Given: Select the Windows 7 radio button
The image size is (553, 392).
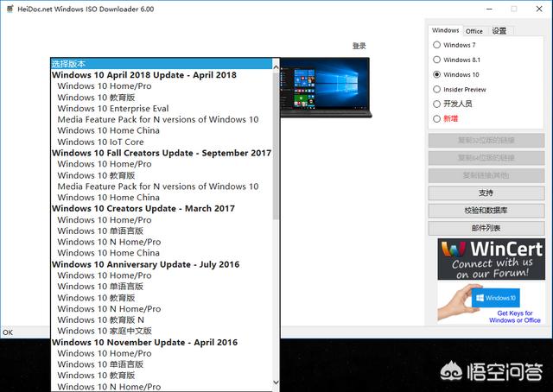Looking at the screenshot, I should (436, 45).
